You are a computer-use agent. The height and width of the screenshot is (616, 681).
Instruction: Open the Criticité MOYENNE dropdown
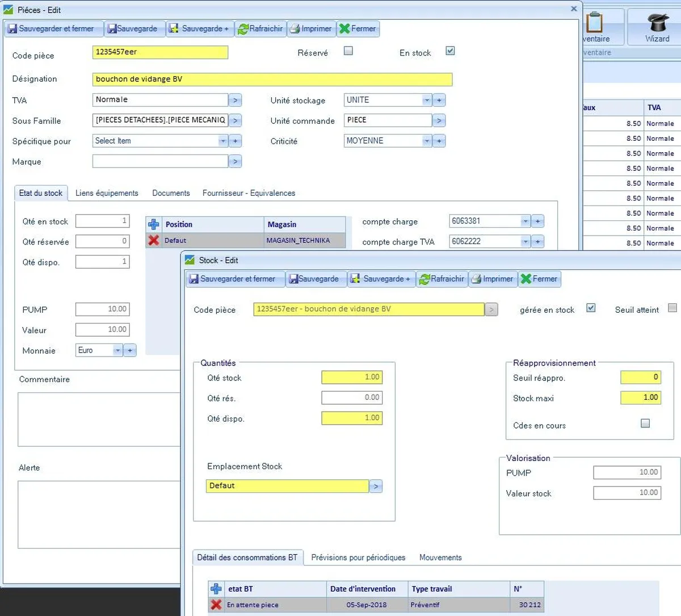pyautogui.click(x=427, y=141)
